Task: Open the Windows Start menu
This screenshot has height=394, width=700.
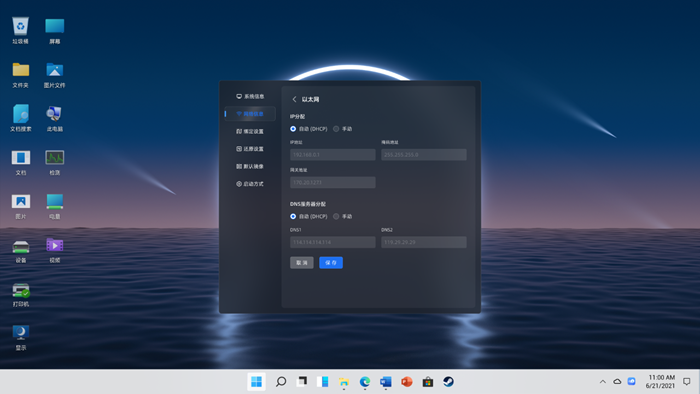Action: coord(256,382)
